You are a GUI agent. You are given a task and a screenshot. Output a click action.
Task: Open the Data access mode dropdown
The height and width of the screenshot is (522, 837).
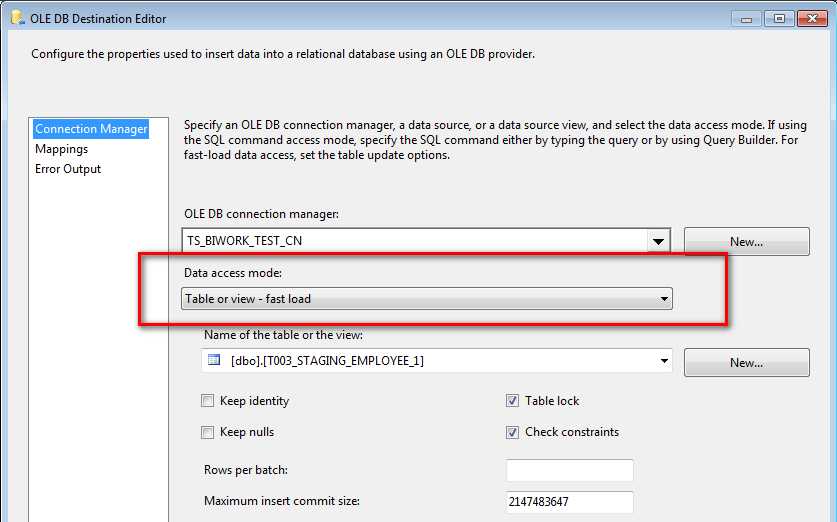click(664, 299)
